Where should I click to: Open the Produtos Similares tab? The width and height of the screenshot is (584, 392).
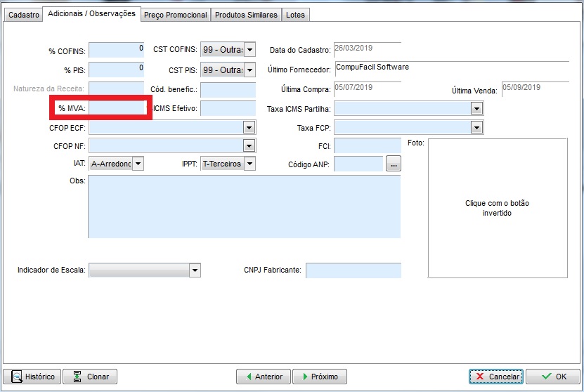pos(246,15)
